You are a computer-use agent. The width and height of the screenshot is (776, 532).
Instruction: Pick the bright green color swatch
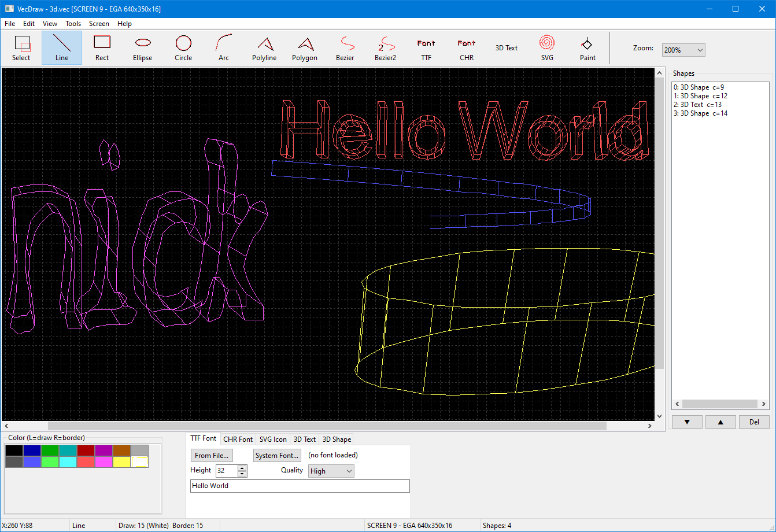pyautogui.click(x=50, y=462)
